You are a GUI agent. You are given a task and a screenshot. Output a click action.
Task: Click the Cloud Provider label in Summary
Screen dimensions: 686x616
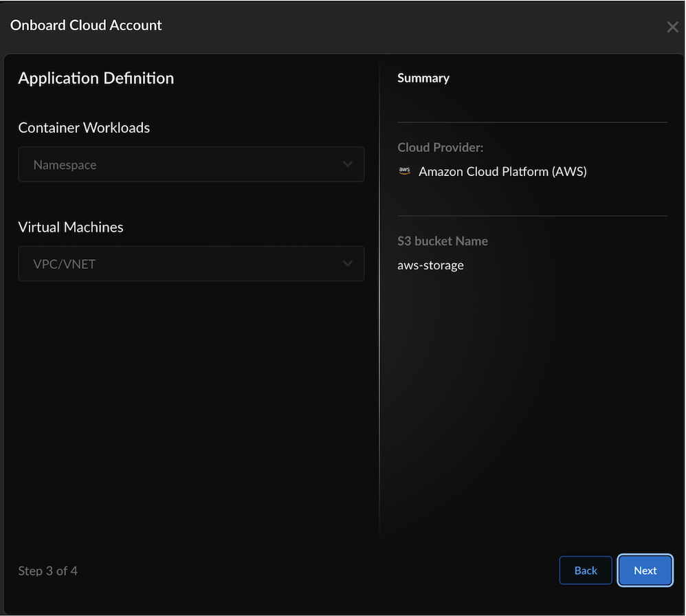click(x=440, y=147)
